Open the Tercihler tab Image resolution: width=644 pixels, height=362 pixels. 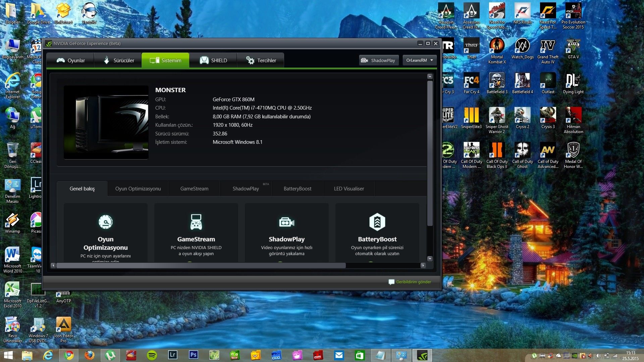click(x=261, y=61)
